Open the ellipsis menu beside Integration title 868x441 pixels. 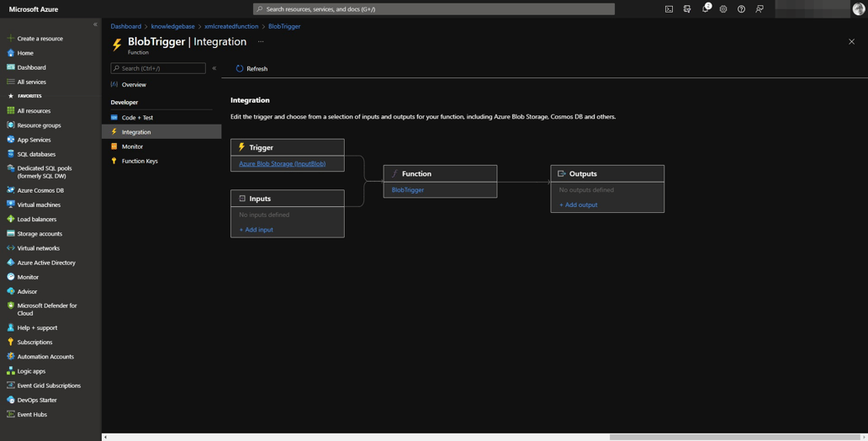261,41
